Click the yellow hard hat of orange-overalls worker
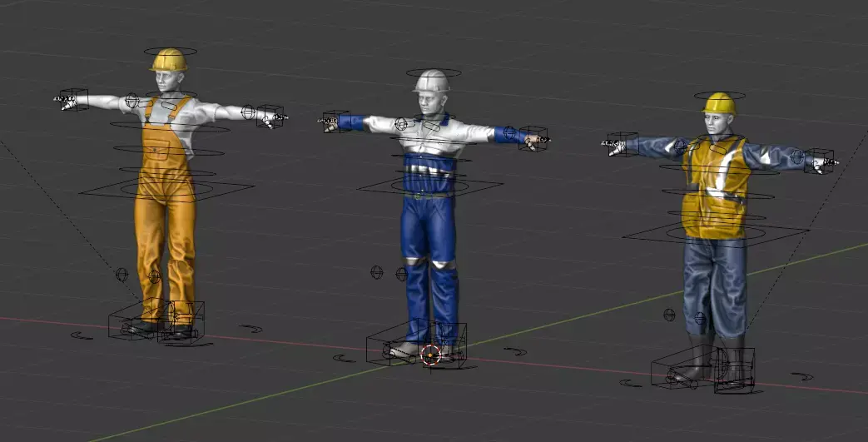Viewport: 868px width, 442px height. pyautogui.click(x=169, y=60)
